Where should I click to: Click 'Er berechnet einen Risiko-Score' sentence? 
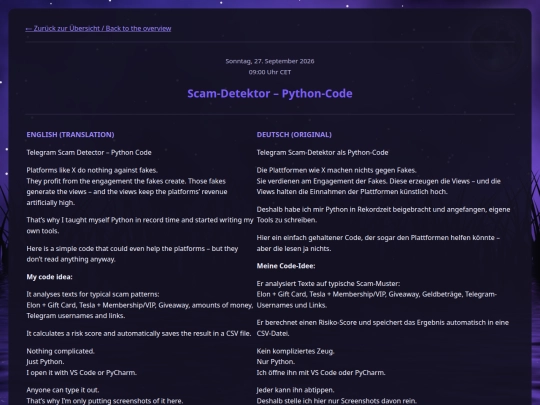383,328
